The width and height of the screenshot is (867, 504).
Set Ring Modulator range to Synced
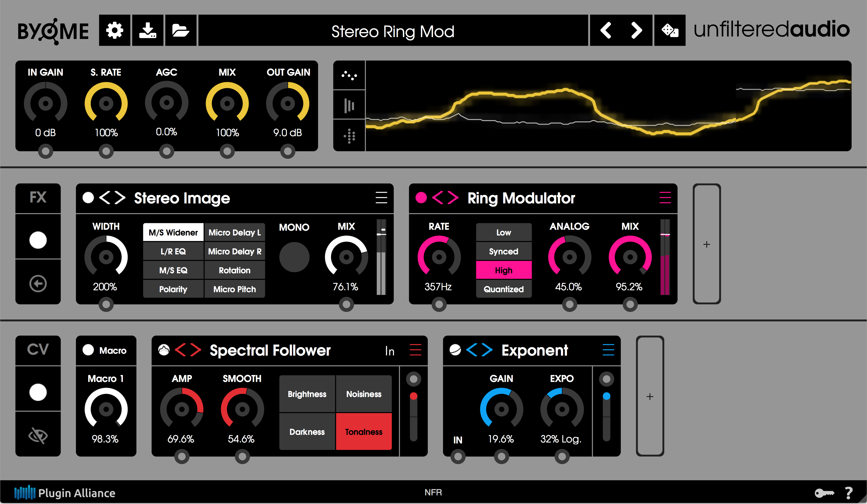pyautogui.click(x=504, y=251)
